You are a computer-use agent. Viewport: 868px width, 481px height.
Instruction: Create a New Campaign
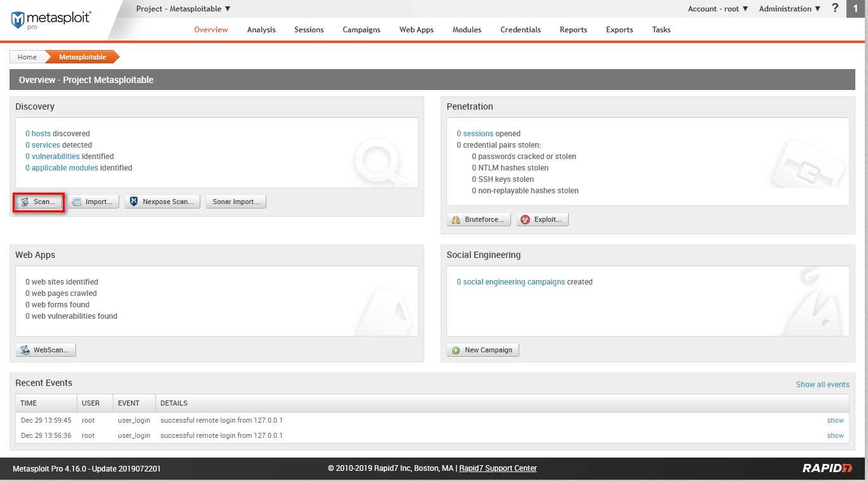point(483,350)
